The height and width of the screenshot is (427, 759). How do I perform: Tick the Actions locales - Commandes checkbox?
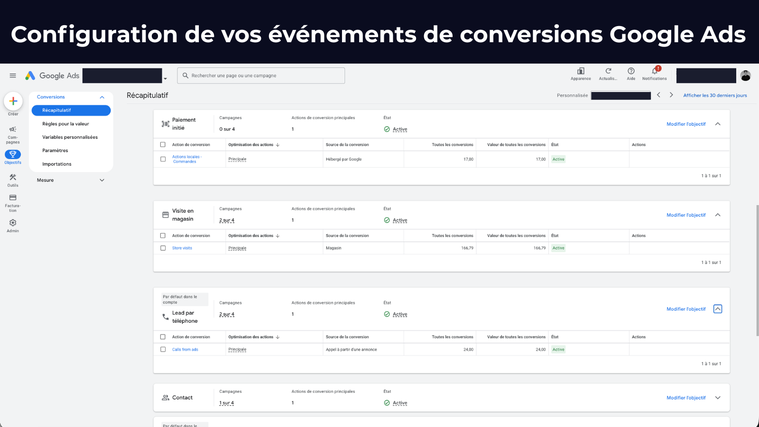point(163,159)
